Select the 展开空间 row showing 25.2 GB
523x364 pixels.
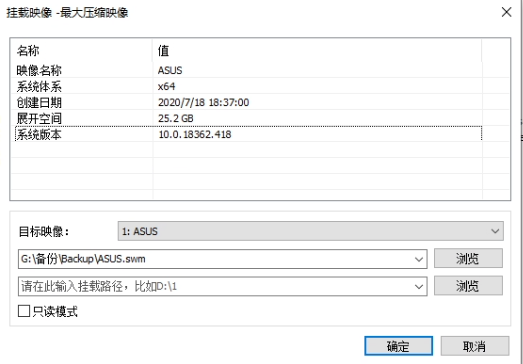pos(248,118)
